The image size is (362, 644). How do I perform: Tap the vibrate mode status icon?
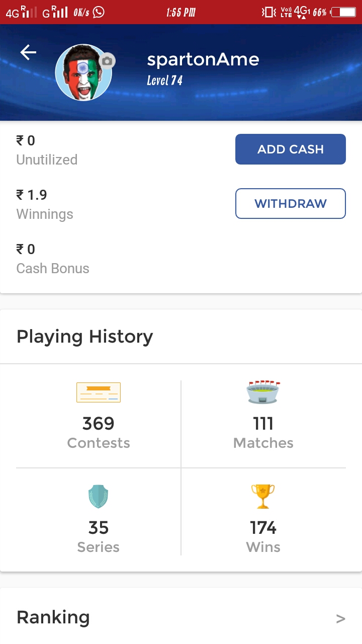(269, 12)
